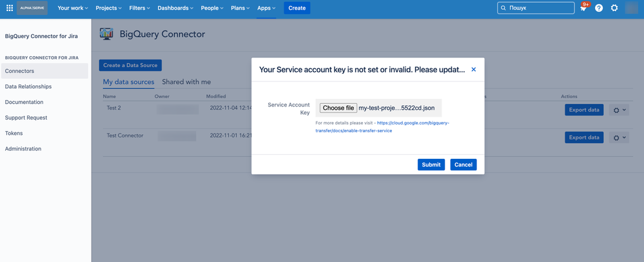Click Export data for Test 2

(x=584, y=110)
